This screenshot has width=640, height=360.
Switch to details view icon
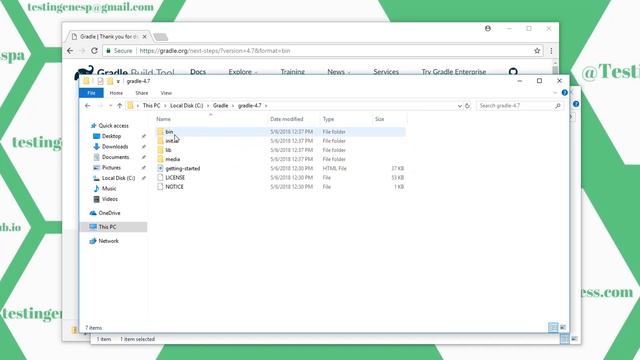[553, 327]
